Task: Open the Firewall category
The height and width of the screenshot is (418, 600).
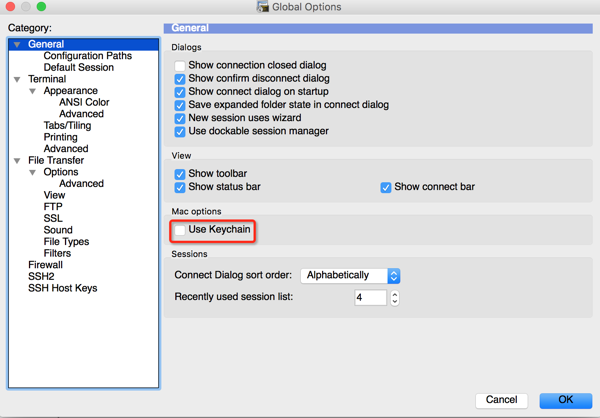Action: (45, 265)
